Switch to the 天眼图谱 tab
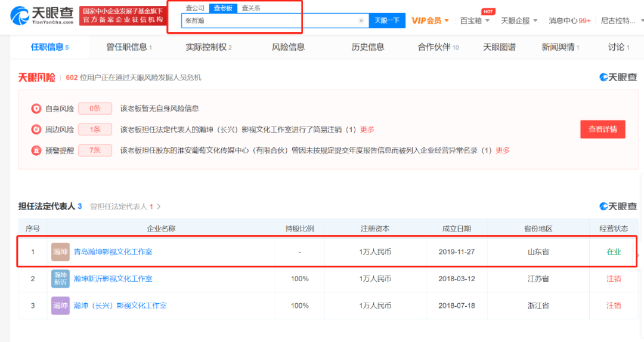The width and height of the screenshot is (644, 342). pyautogui.click(x=500, y=47)
